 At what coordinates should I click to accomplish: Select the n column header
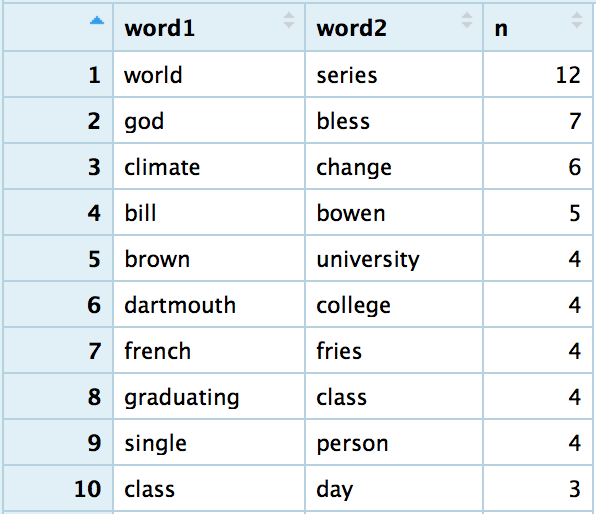tap(538, 27)
